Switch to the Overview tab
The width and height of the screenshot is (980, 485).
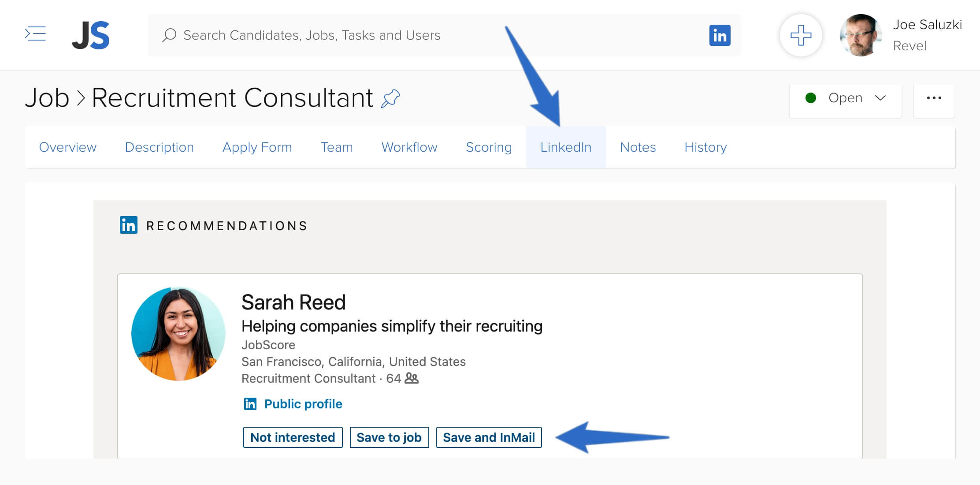pos(68,147)
